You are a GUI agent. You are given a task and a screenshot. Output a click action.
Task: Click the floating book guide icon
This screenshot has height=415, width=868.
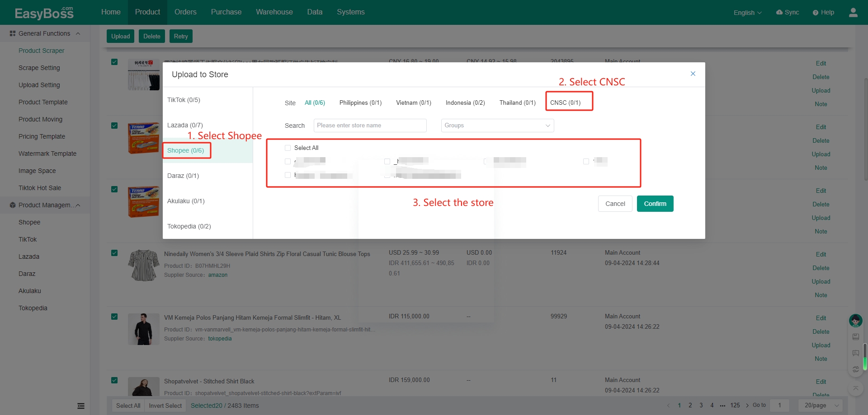pyautogui.click(x=855, y=337)
